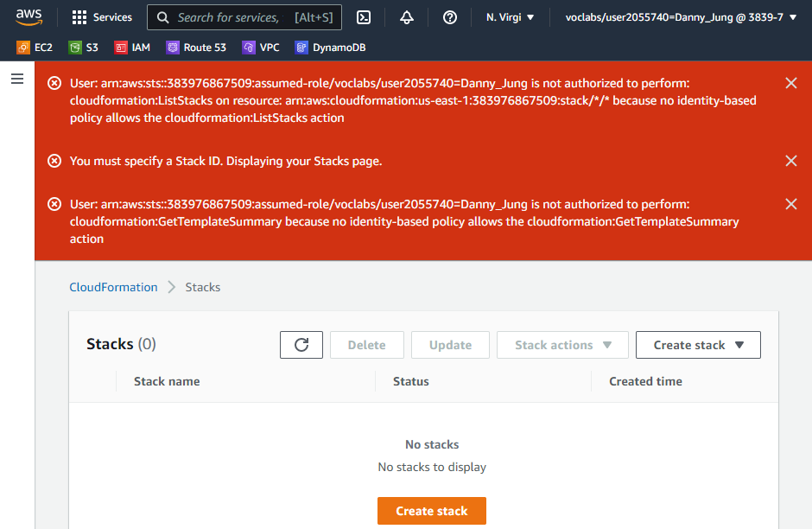
Task: Click the Stacks breadcrumb item
Action: pos(203,287)
